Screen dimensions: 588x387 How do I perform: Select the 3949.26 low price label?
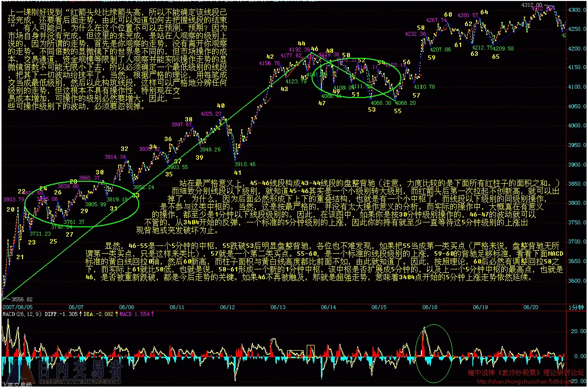click(x=210, y=149)
